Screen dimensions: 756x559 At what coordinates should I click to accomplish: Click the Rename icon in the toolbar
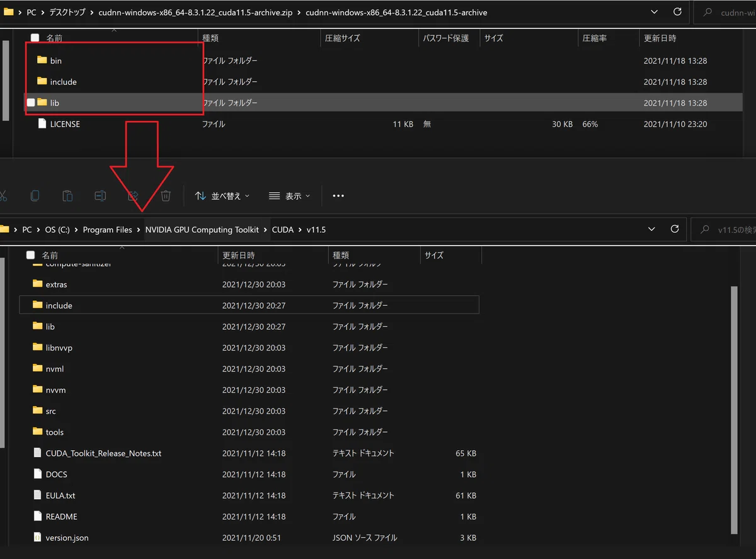pos(100,196)
